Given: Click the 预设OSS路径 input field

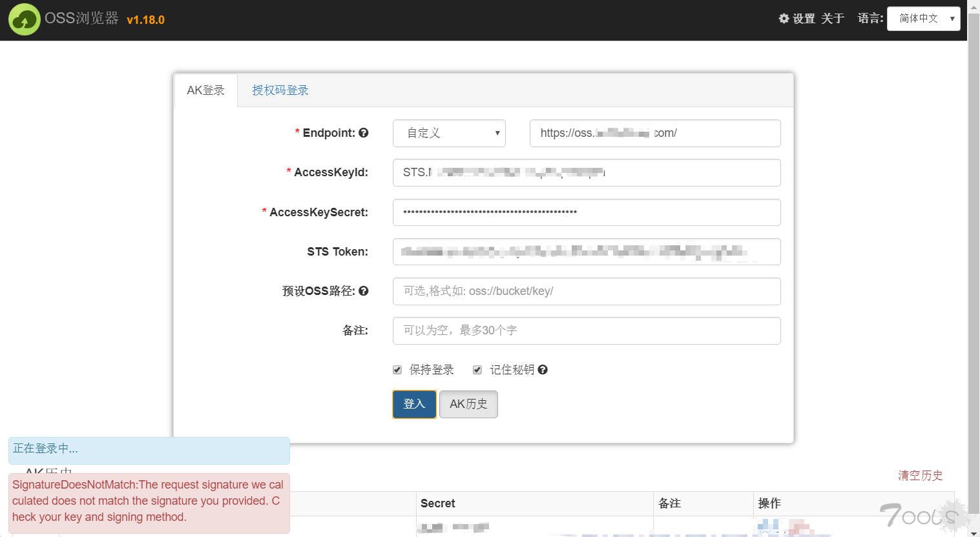Looking at the screenshot, I should tap(587, 291).
